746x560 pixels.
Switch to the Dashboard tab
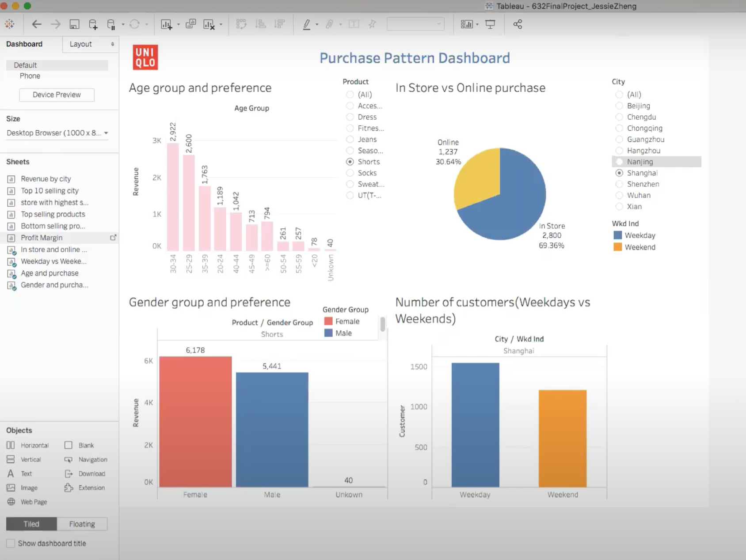(24, 44)
